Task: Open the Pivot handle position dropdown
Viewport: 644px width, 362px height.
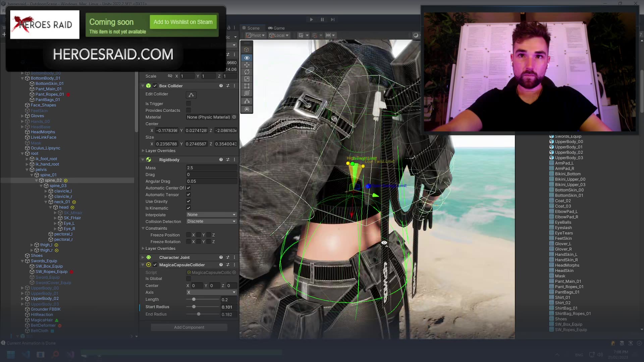Action: (255, 35)
